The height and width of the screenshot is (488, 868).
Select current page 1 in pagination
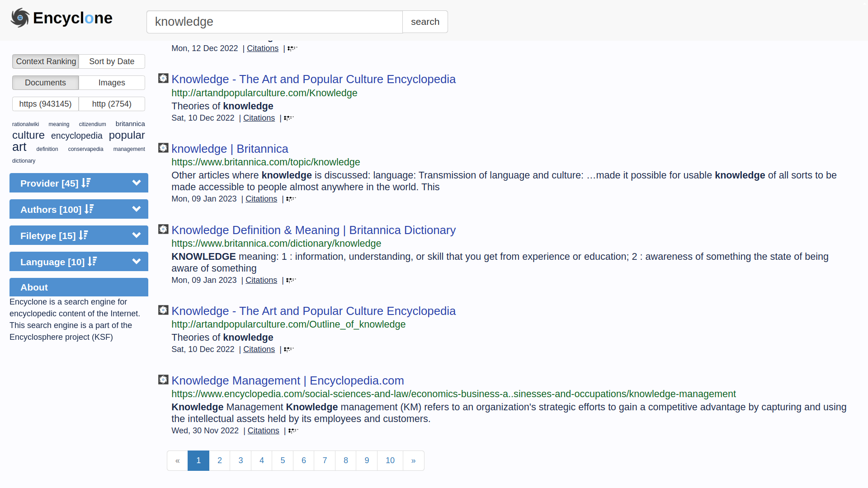(x=198, y=460)
